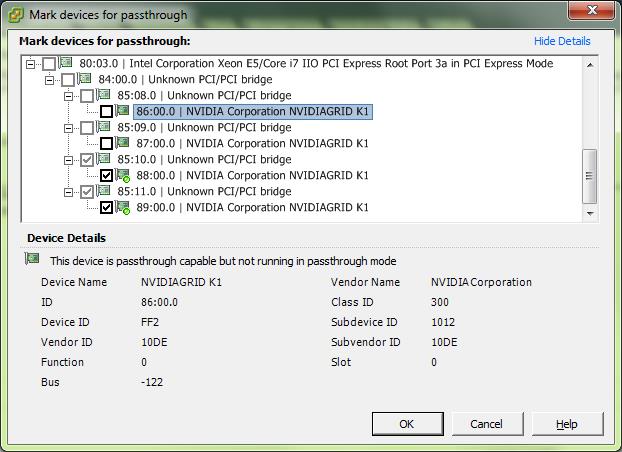Select the 88:00.0 NVIDIA Corporation NVIDIAGRID K1 row
The width and height of the screenshot is (622, 452).
(x=252, y=175)
